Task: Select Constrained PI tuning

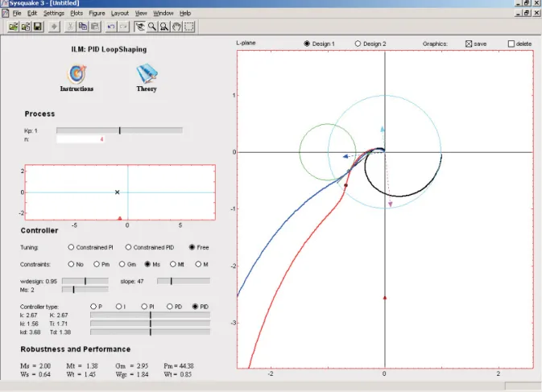Action: 71,247
